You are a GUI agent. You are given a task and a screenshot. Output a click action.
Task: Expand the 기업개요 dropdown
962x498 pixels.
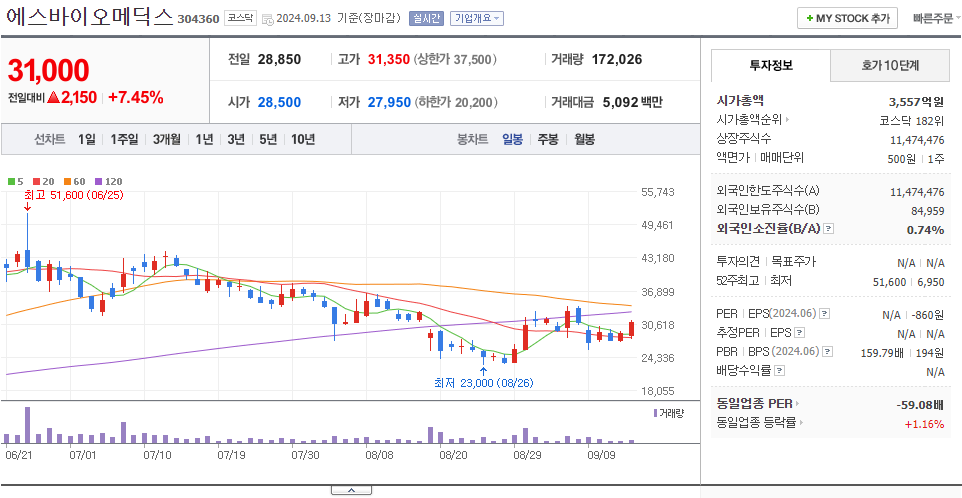coord(477,18)
